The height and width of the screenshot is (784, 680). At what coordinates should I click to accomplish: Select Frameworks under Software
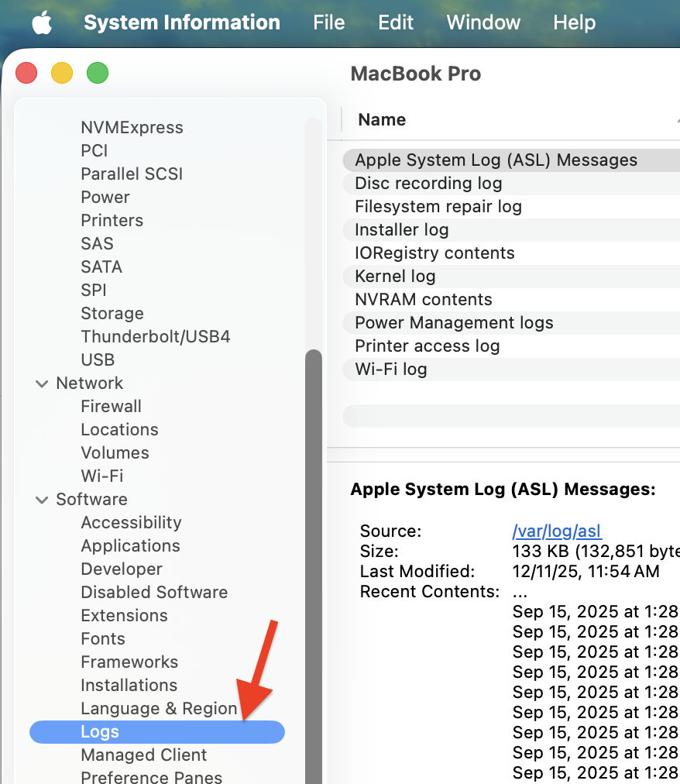click(x=129, y=662)
